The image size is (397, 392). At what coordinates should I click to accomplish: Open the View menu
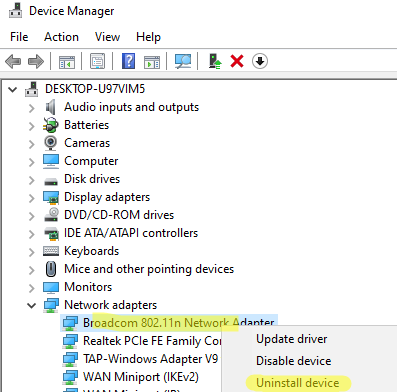click(107, 37)
